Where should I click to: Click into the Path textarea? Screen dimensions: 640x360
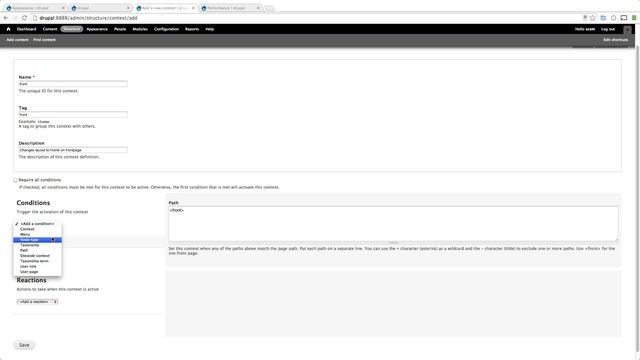[x=393, y=224]
